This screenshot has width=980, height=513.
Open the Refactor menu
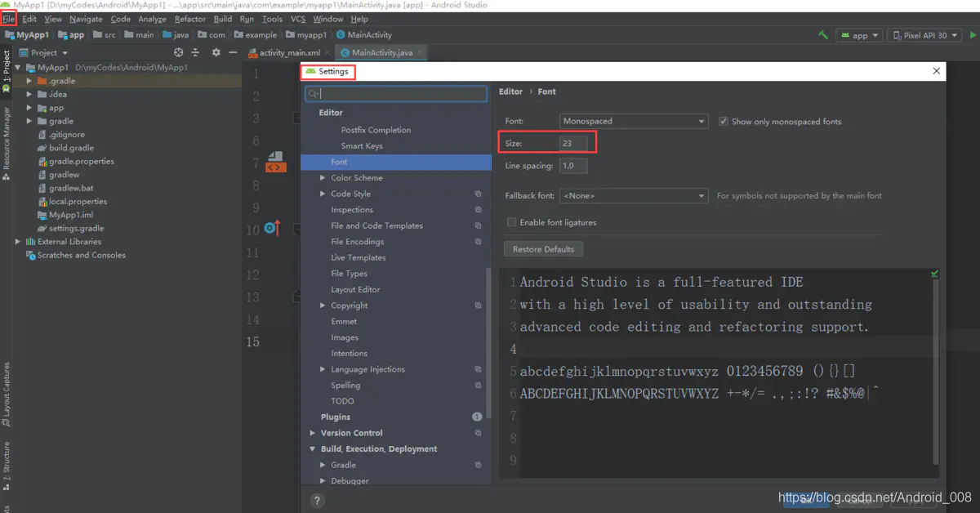coord(190,19)
